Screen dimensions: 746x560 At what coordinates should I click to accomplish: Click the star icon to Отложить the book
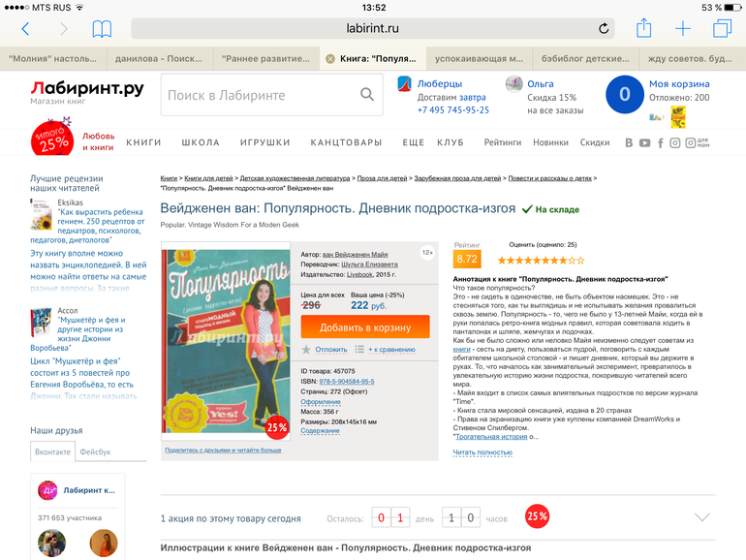(306, 350)
